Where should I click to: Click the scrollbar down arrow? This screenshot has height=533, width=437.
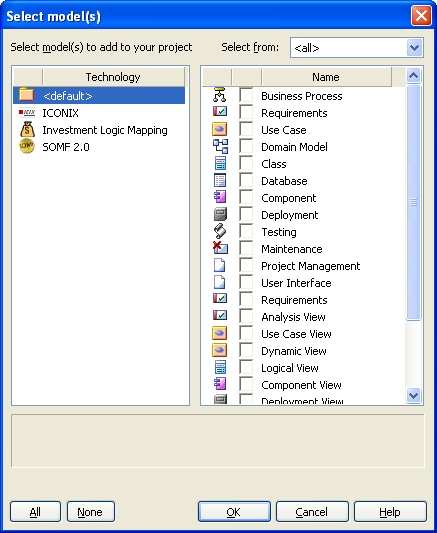point(414,396)
